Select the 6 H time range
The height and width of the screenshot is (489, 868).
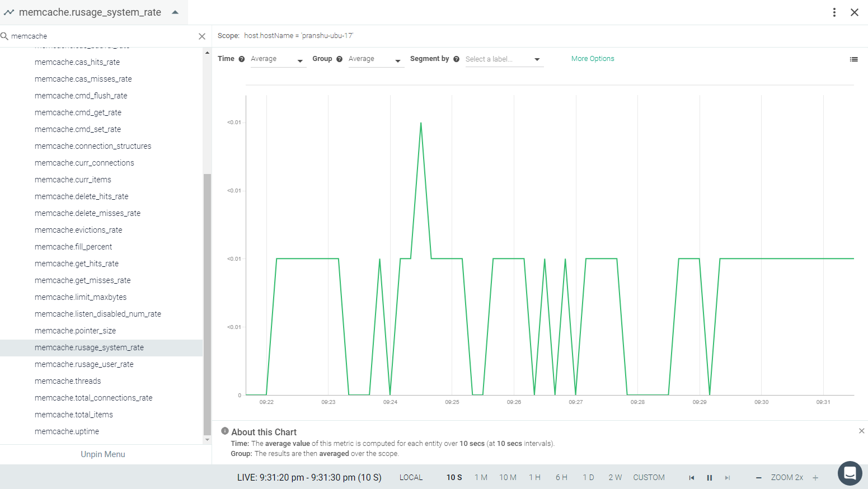pyautogui.click(x=561, y=477)
